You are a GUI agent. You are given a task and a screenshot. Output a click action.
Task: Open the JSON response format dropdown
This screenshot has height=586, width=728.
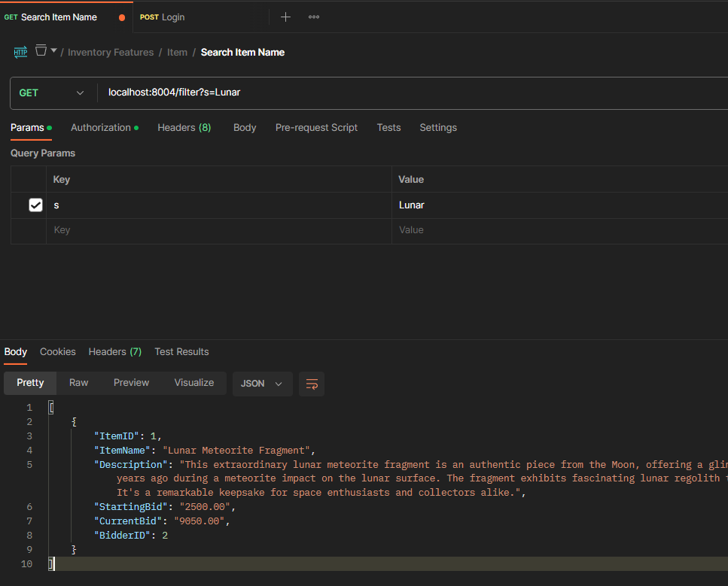261,383
